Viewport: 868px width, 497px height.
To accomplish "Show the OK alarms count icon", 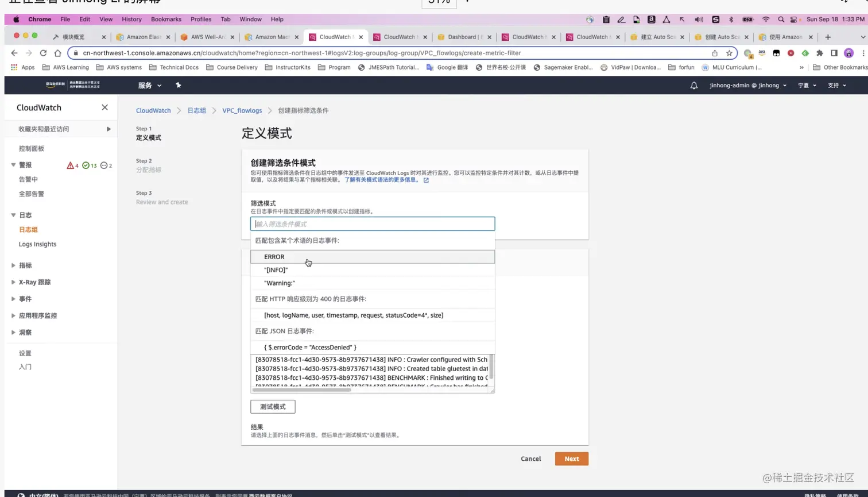I will click(86, 165).
